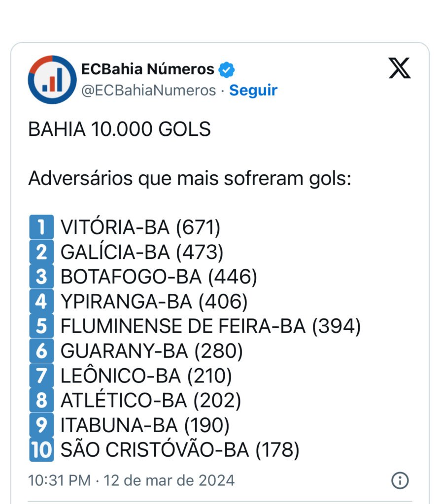Click the number 7 emoji beside LEÔNICO-BA
Image resolution: width=440 pixels, height=504 pixels.
[41, 376]
